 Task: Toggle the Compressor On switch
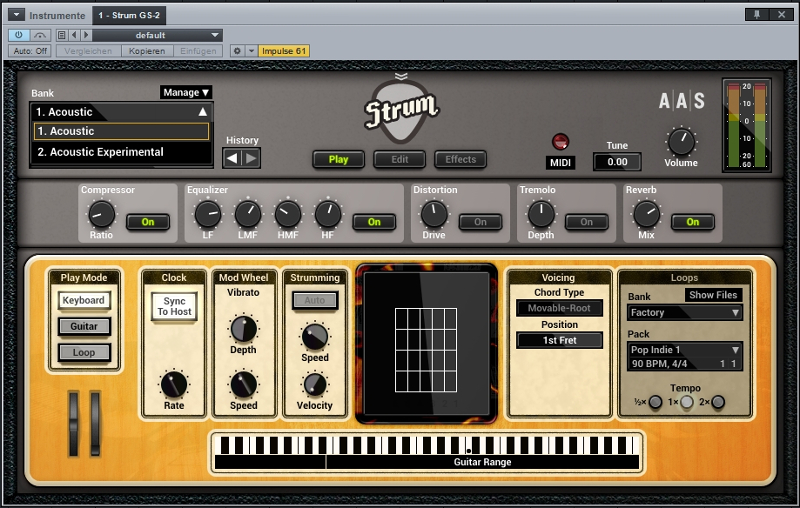pos(148,222)
